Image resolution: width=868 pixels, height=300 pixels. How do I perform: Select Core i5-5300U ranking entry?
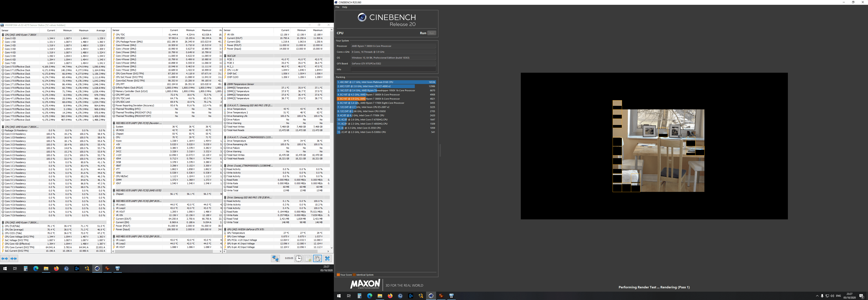pos(386,132)
